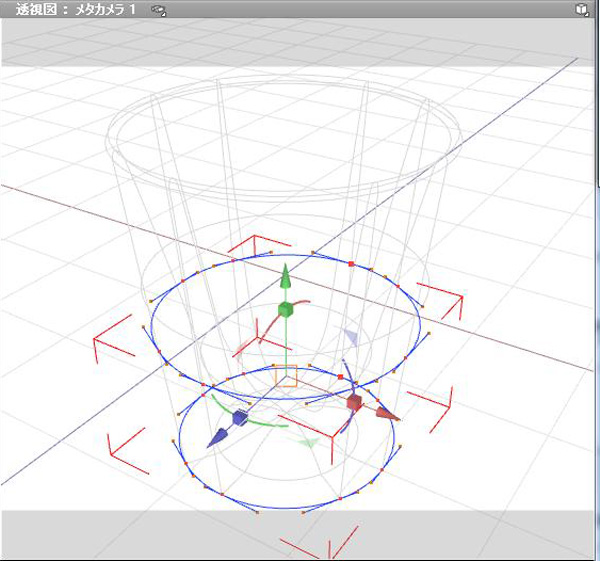Select the faint blue triangle plane handle
Image resolution: width=600 pixels, height=561 pixels.
pos(351,338)
